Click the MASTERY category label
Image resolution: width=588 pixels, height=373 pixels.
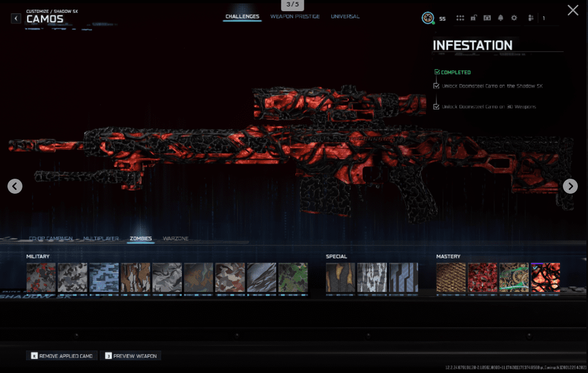tap(448, 257)
